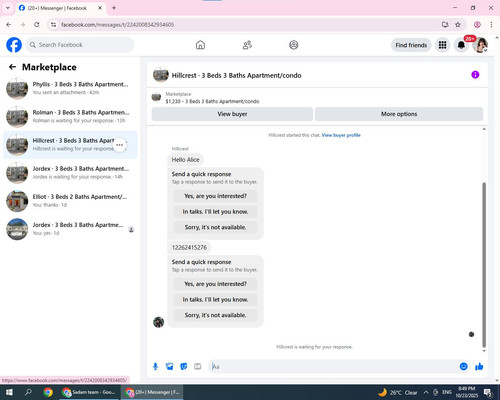The width and height of the screenshot is (500, 400).
Task: Click the install app icon in address bar
Action: pyautogui.click(x=445, y=25)
